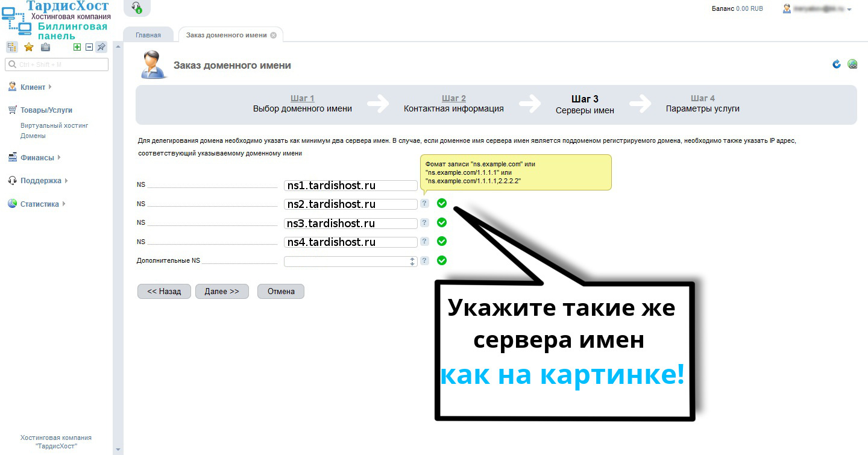Click the help question mark for ns4.tardishost.ru
This screenshot has width=868, height=455.
(424, 242)
